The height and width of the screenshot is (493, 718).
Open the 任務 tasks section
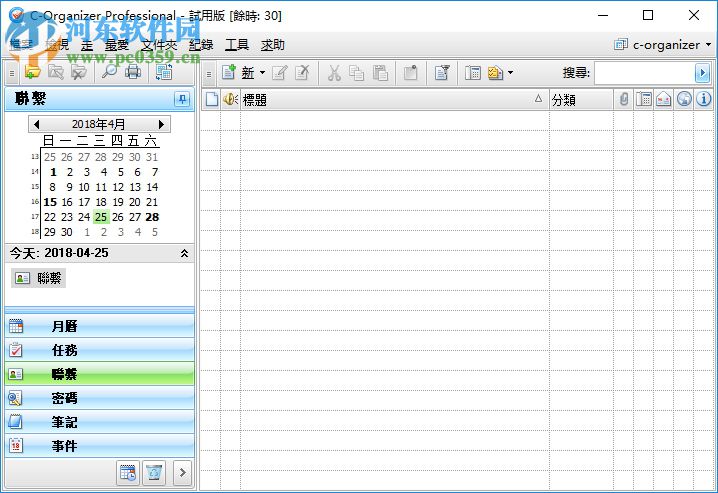tap(100, 350)
